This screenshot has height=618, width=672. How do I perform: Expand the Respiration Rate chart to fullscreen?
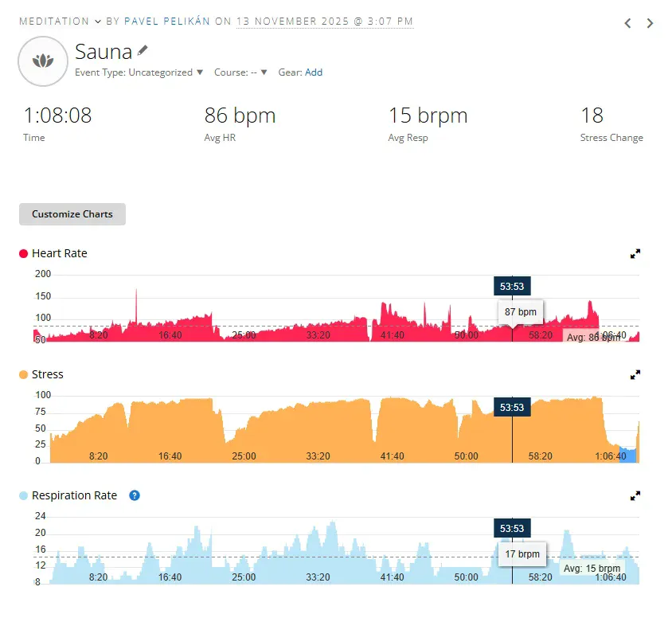(x=635, y=495)
